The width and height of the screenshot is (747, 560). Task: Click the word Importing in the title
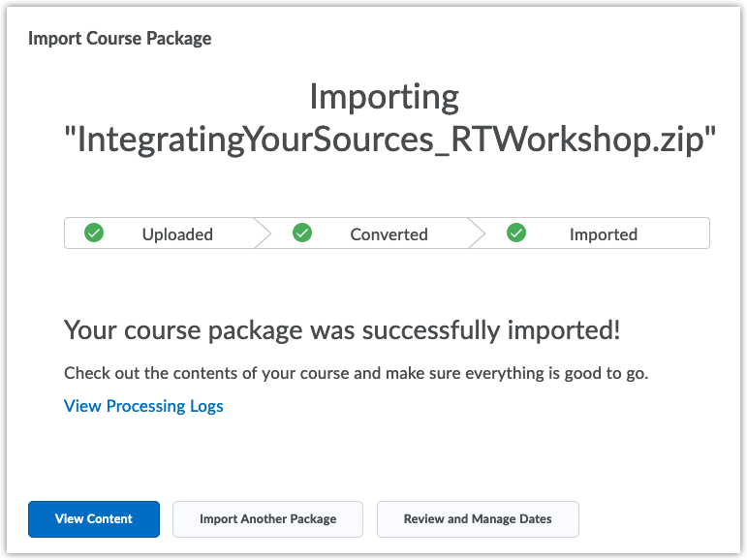pyautogui.click(x=384, y=97)
